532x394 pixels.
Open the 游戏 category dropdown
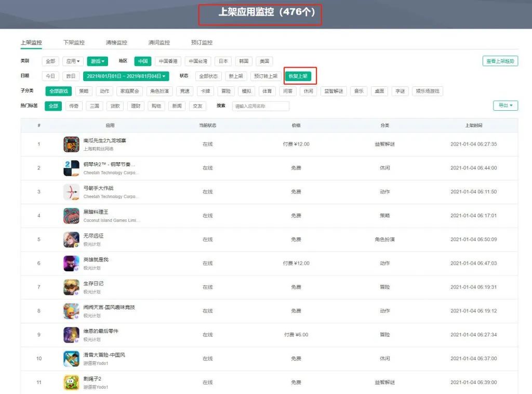[97, 61]
